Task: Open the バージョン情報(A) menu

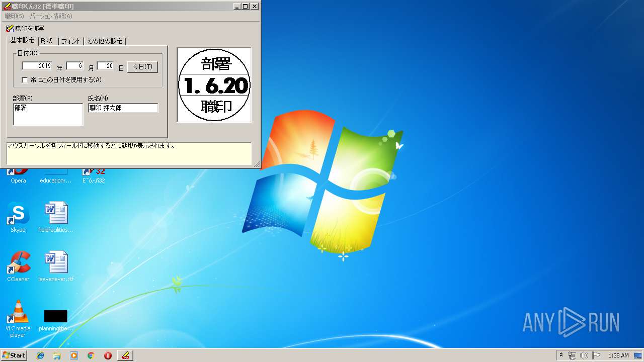Action: (x=51, y=16)
